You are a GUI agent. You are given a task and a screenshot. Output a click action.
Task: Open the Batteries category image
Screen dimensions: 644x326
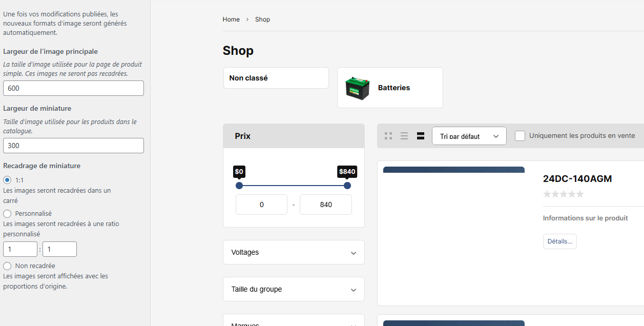[357, 88]
